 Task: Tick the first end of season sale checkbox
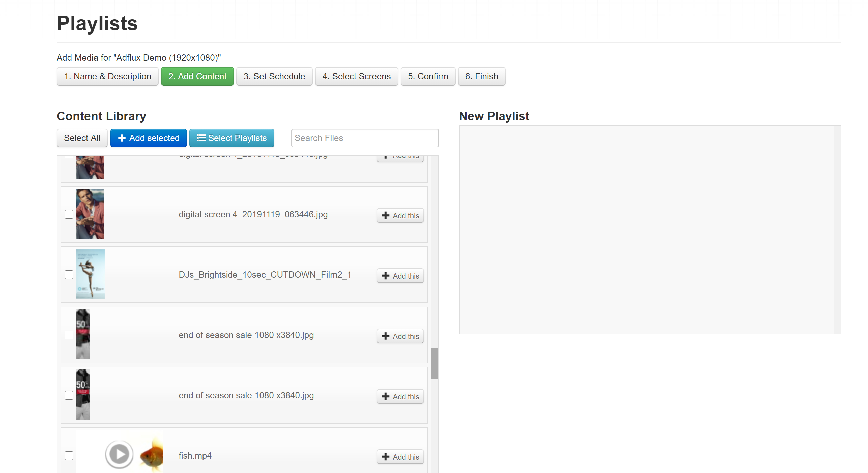(69, 335)
